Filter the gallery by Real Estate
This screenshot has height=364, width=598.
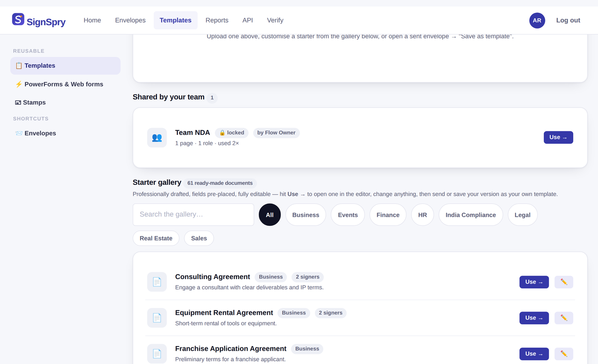pos(156,238)
